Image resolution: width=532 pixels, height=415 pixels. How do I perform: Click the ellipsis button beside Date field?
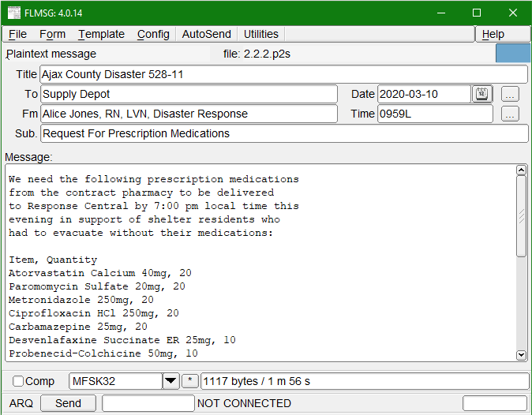pos(510,94)
